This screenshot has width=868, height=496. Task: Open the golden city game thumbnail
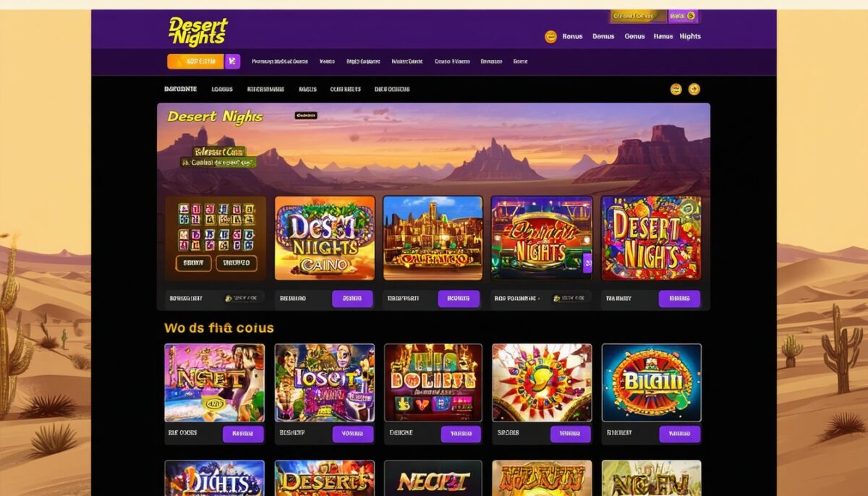point(433,238)
